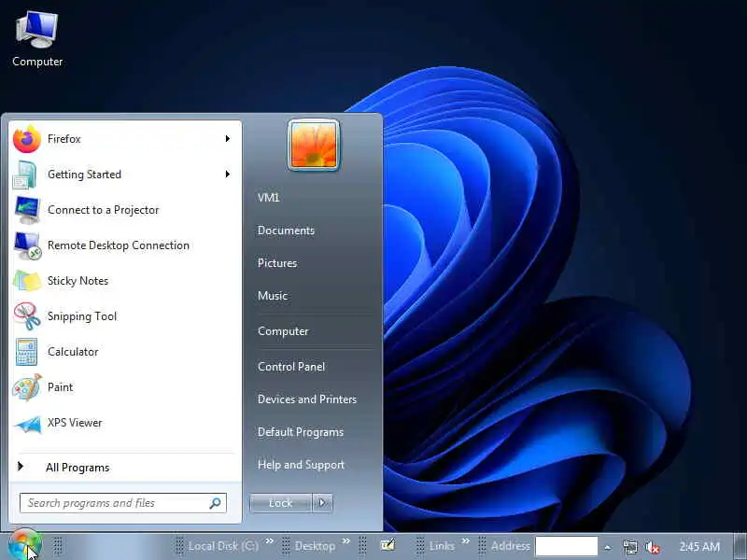Open the Snipping Tool scissors icon
Image resolution: width=747 pixels, height=560 pixels.
click(27, 316)
